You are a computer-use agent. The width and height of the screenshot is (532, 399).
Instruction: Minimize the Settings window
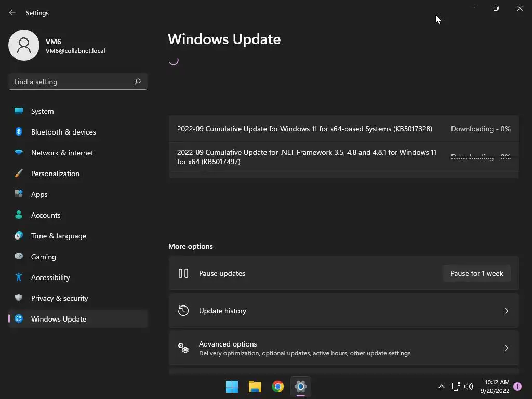472,8
